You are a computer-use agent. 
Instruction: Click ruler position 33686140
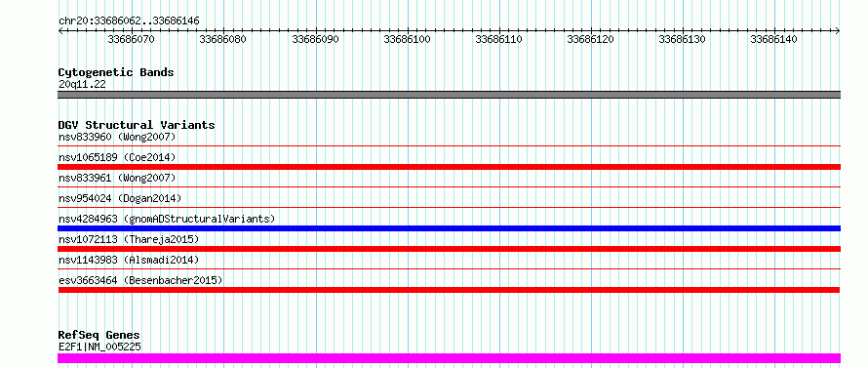[x=774, y=39]
